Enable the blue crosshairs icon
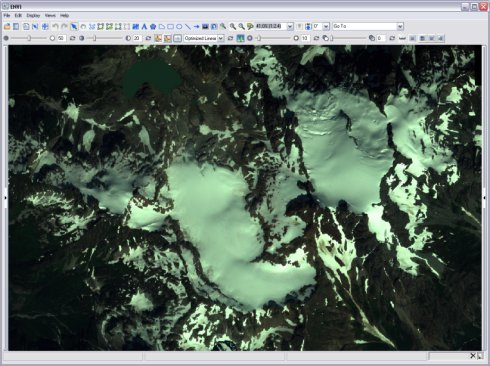 click(45, 26)
